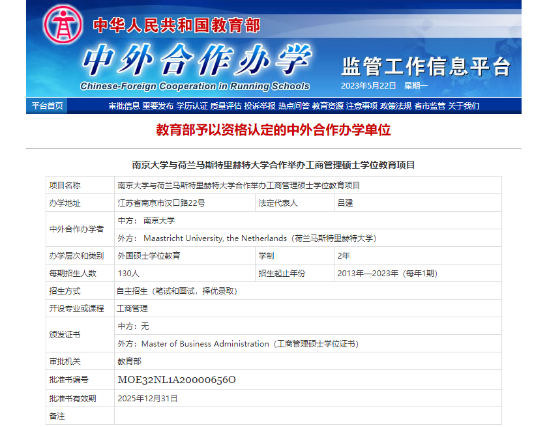Select the 法定代表人 label cell

coord(295,203)
